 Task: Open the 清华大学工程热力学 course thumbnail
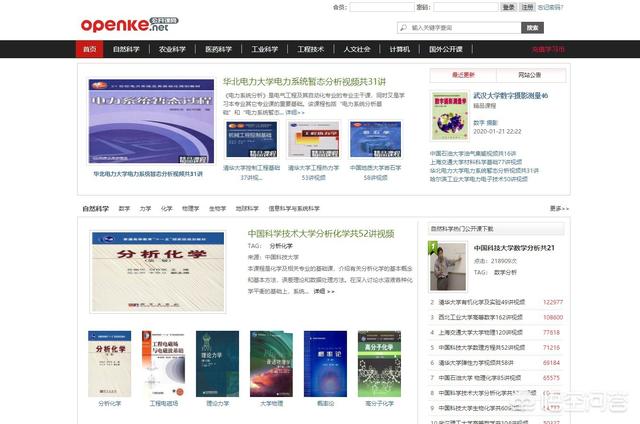click(x=313, y=139)
